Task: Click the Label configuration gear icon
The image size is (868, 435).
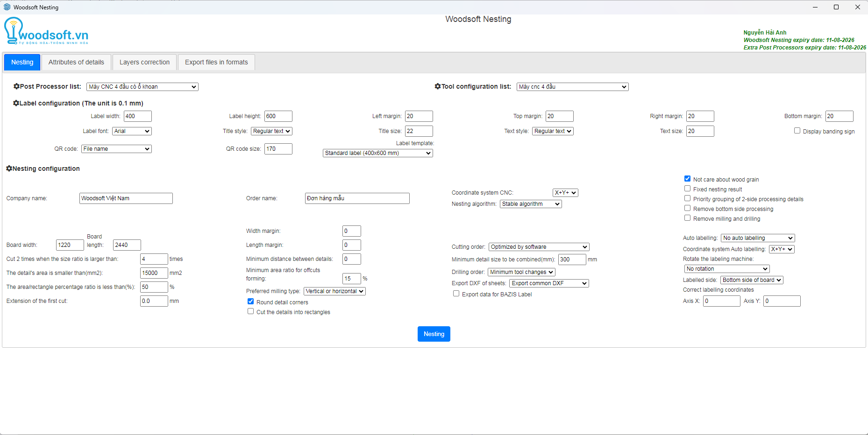Action: pos(16,103)
